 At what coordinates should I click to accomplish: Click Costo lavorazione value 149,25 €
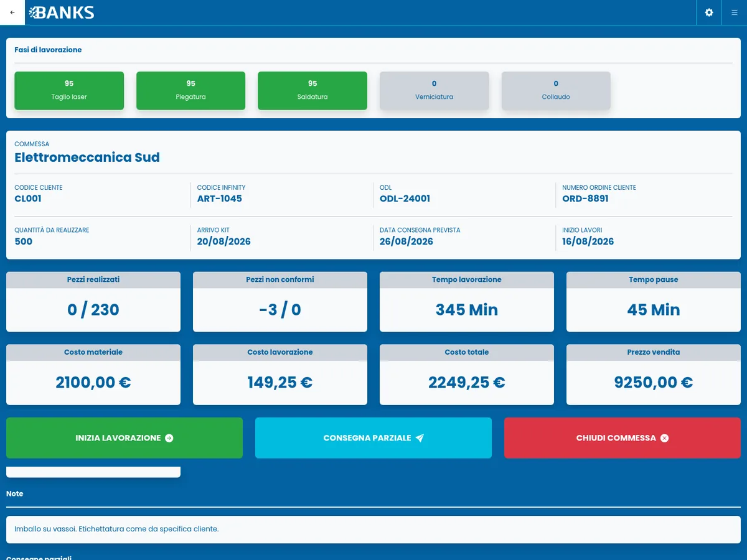pyautogui.click(x=280, y=382)
